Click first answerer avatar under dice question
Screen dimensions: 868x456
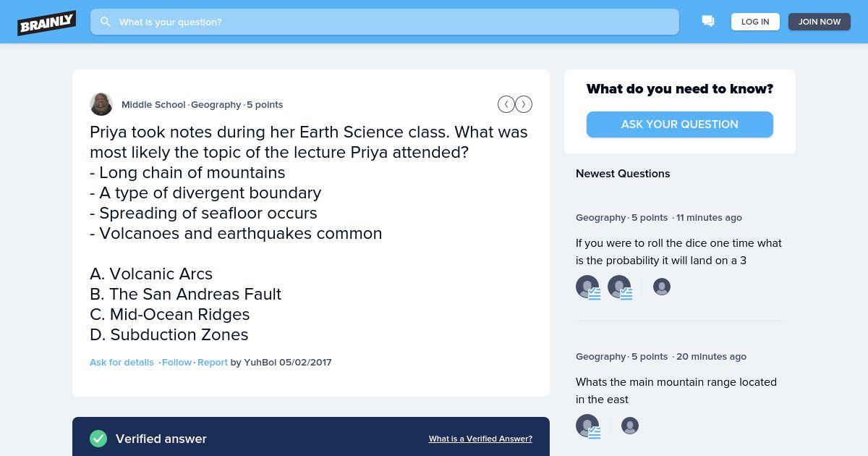pyautogui.click(x=587, y=287)
